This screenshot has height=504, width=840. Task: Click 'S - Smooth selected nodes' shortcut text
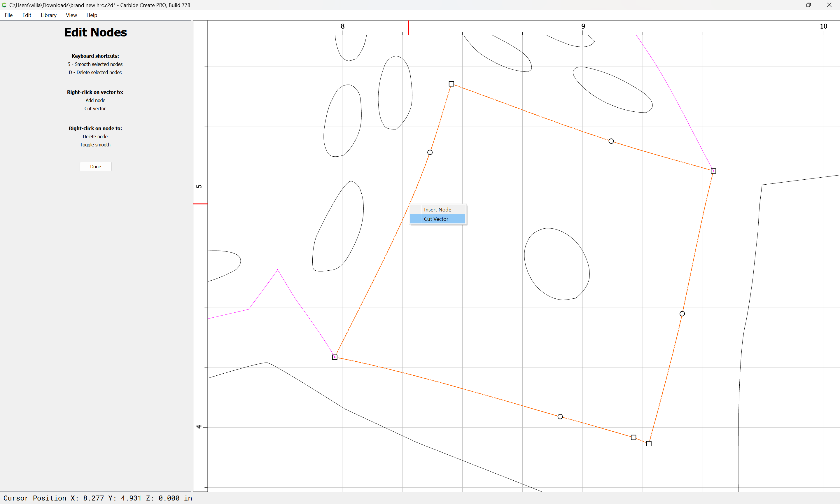tap(95, 64)
